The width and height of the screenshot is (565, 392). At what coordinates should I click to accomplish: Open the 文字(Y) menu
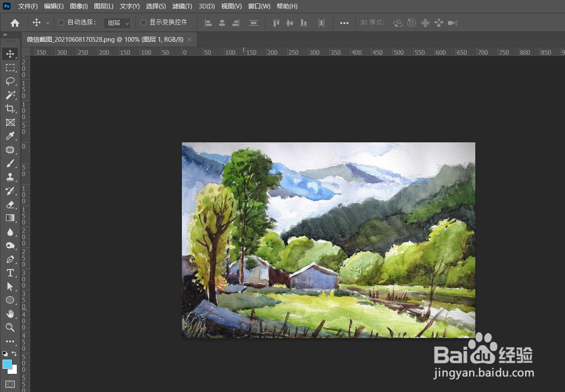pos(130,6)
